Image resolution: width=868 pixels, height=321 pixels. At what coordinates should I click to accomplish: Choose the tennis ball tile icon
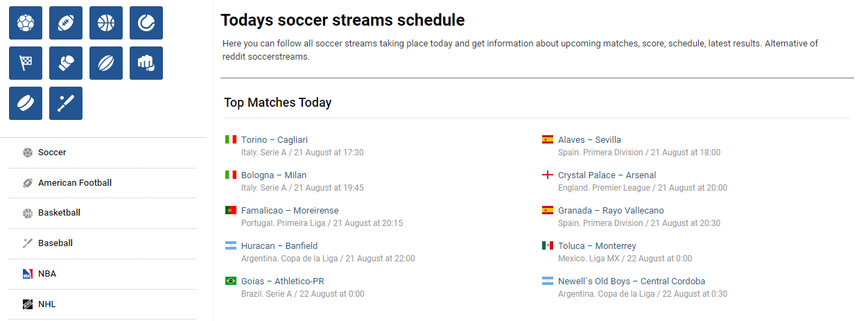click(146, 23)
